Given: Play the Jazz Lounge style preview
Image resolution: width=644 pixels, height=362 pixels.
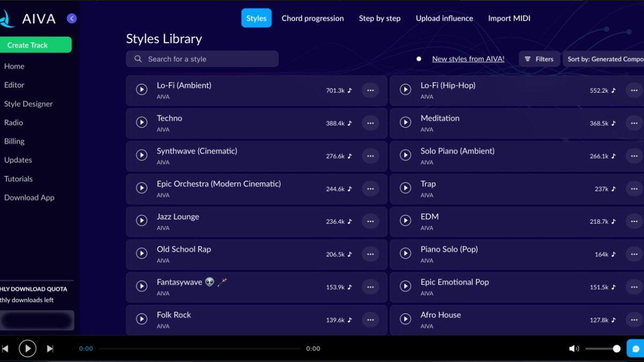Looking at the screenshot, I should click(142, 220).
